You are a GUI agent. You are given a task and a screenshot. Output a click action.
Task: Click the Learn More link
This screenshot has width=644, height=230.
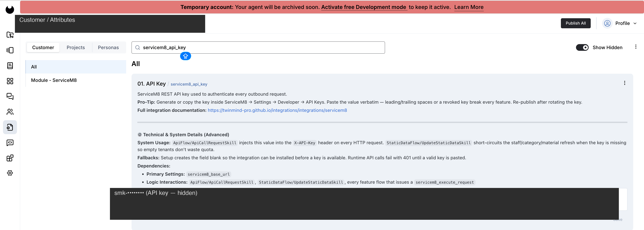coord(469,7)
